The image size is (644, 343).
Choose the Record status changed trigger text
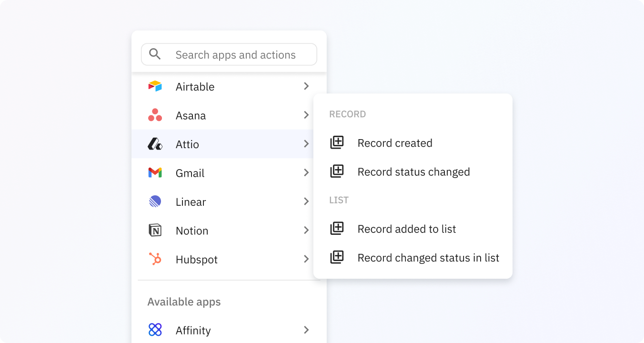[413, 172]
